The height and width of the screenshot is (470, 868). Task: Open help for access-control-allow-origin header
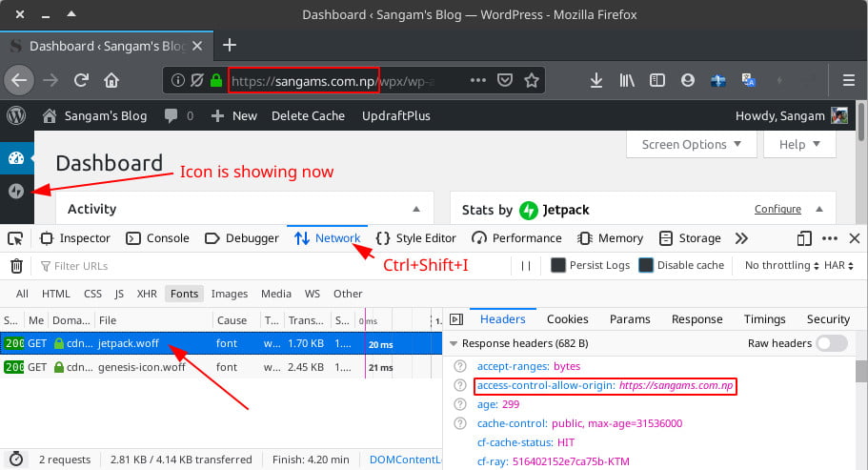click(460, 385)
